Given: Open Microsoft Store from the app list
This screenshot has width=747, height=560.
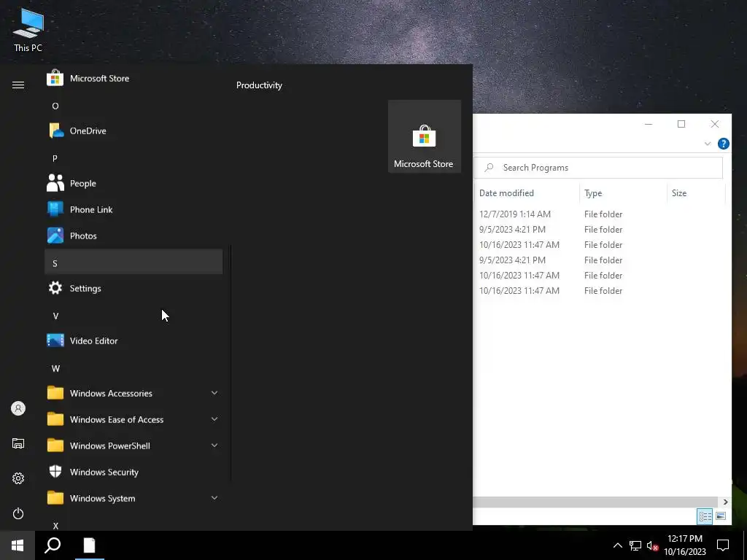Looking at the screenshot, I should pyautogui.click(x=133, y=78).
